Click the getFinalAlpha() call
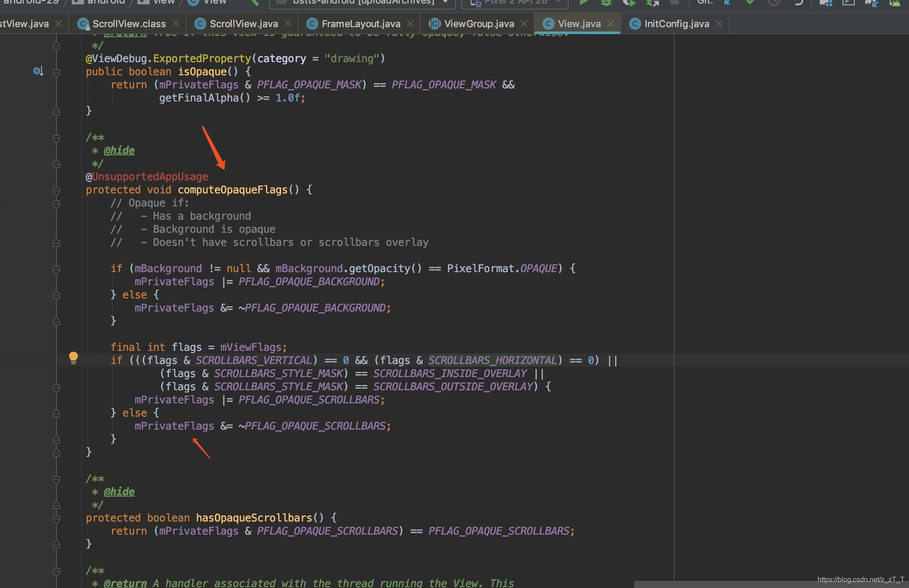Screen dimensions: 909x588 tap(205, 98)
